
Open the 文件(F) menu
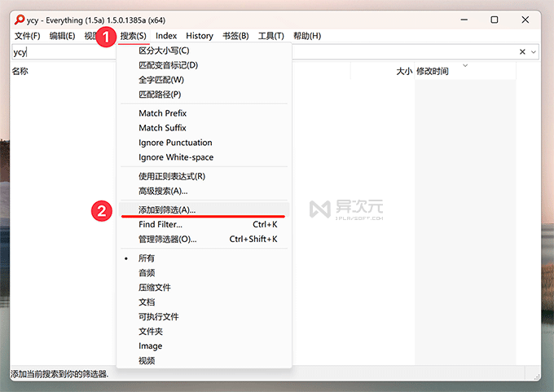(28, 36)
